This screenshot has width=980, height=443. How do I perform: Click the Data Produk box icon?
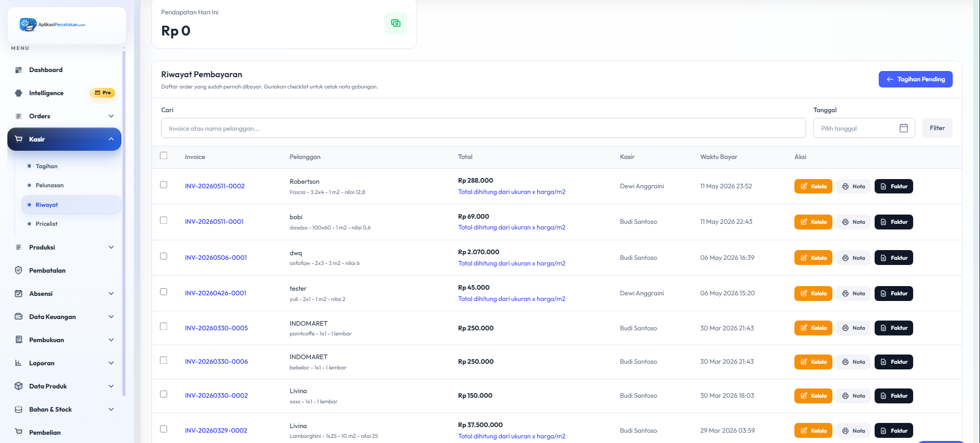19,386
